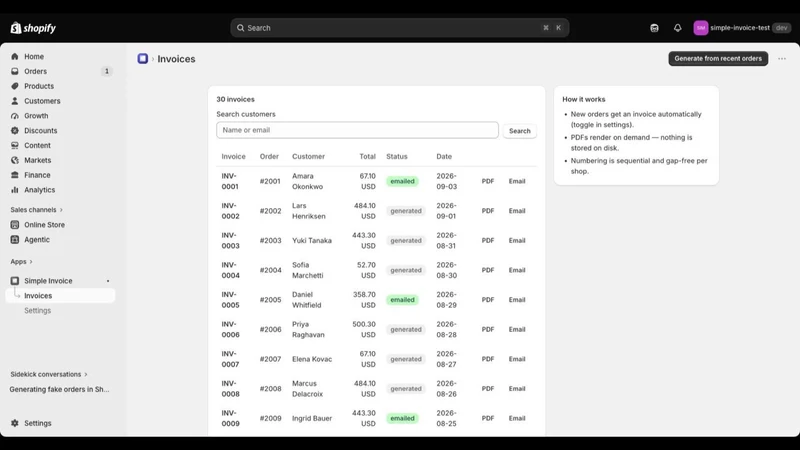Click the Content icon in sidebar

[x=15, y=145]
